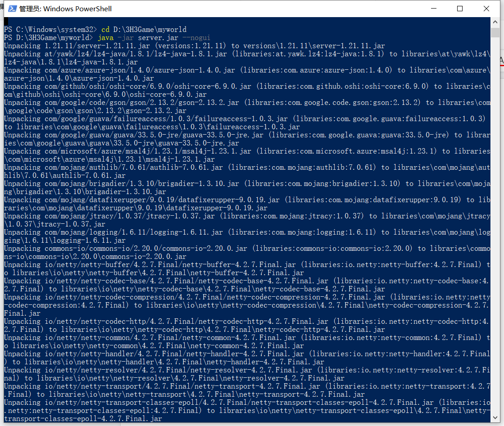Click the netty-common unpacking line

pyautogui.click(x=247, y=341)
